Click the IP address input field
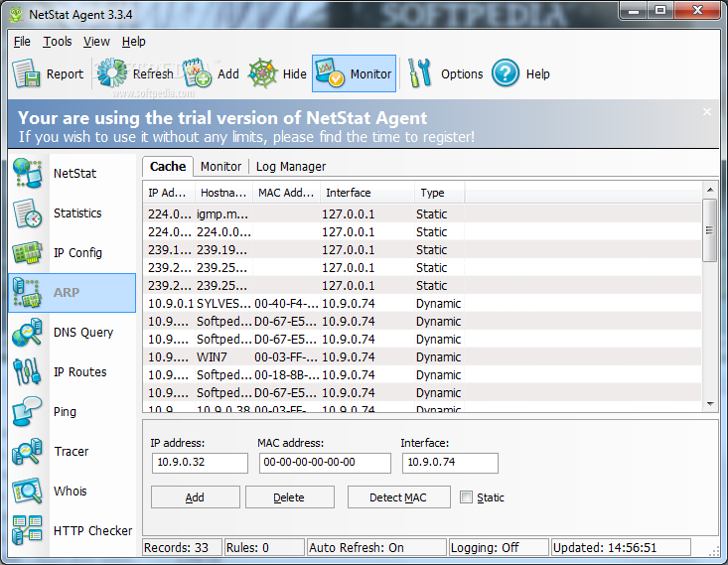Image resolution: width=728 pixels, height=565 pixels. click(x=200, y=463)
